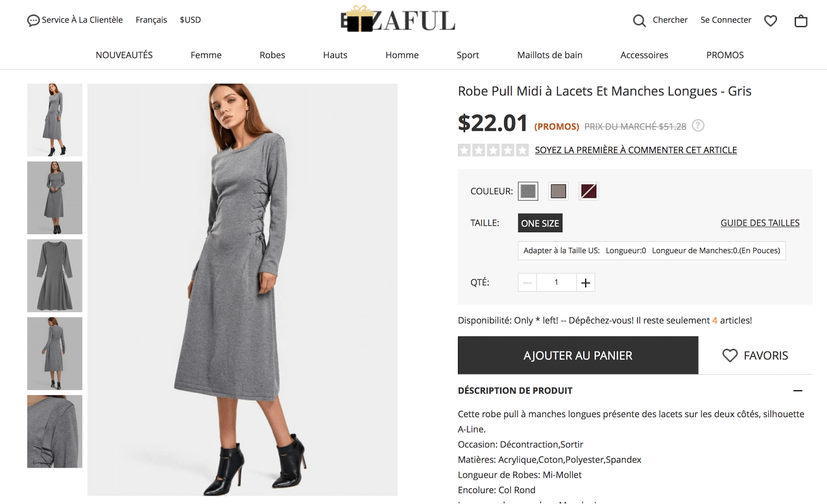
Task: Select the dark burgundy color swatch
Action: 589,191
